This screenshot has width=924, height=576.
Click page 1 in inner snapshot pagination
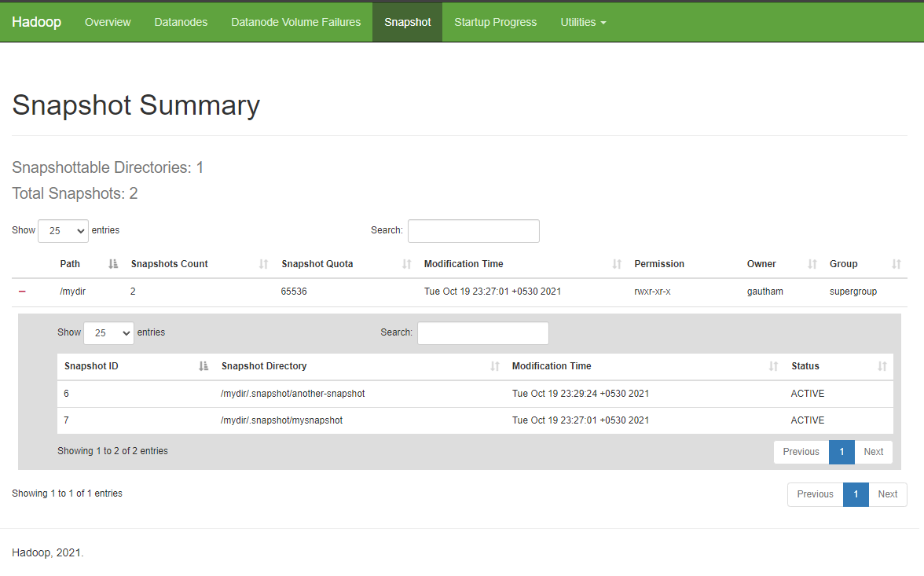841,452
